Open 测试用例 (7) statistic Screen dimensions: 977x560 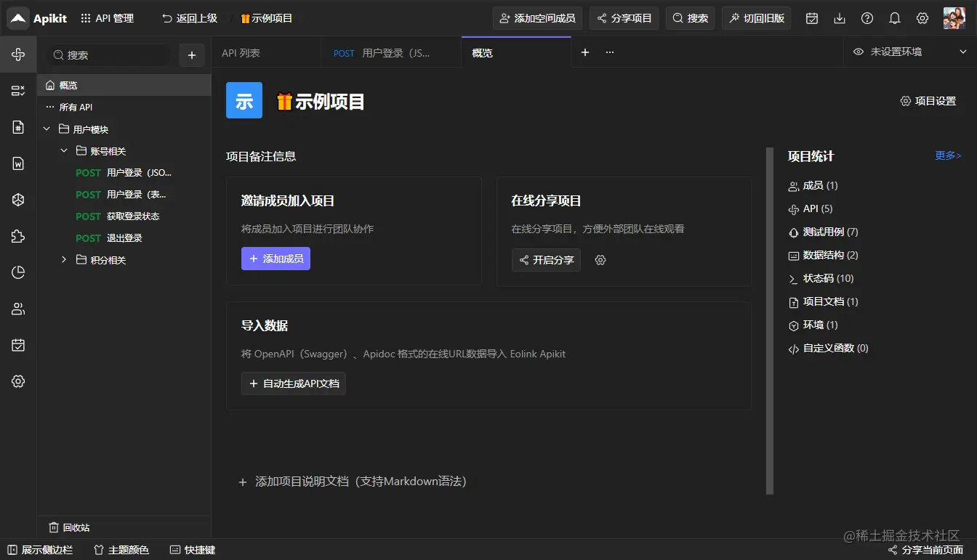tap(824, 232)
